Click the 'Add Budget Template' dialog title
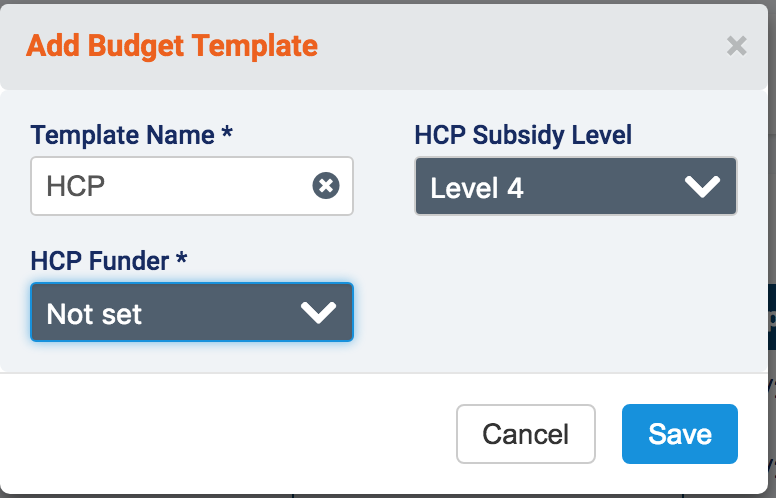The width and height of the screenshot is (776, 498). [172, 46]
